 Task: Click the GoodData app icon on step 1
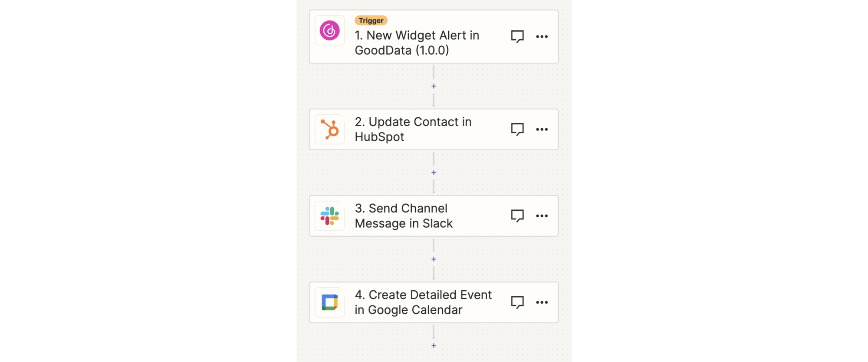click(x=329, y=30)
